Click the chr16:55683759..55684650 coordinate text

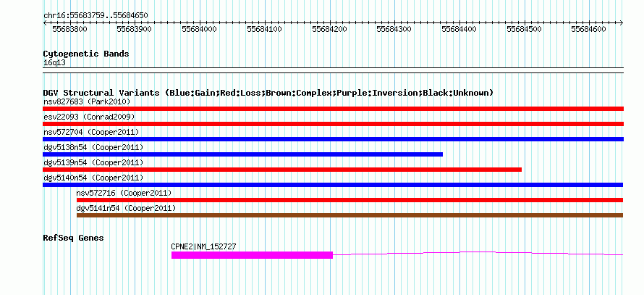tap(96, 16)
